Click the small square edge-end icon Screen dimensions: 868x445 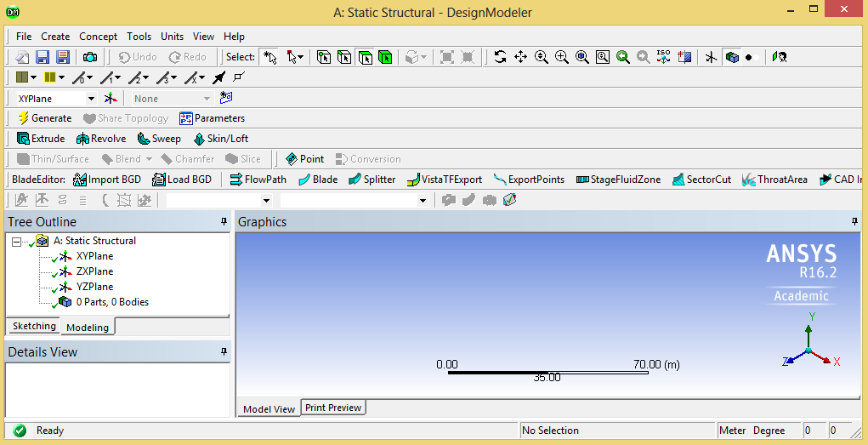pos(239,77)
